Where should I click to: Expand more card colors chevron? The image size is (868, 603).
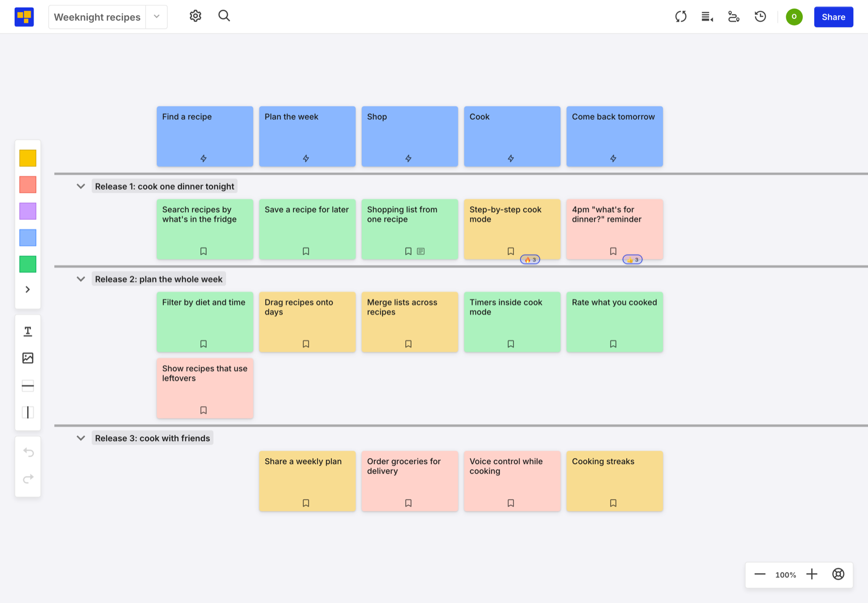[28, 290]
